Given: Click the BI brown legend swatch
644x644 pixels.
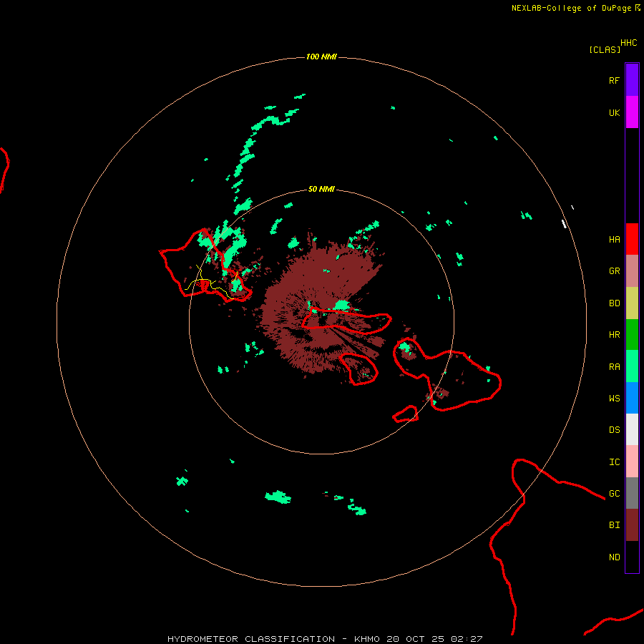Looking at the screenshot, I should point(632,525).
